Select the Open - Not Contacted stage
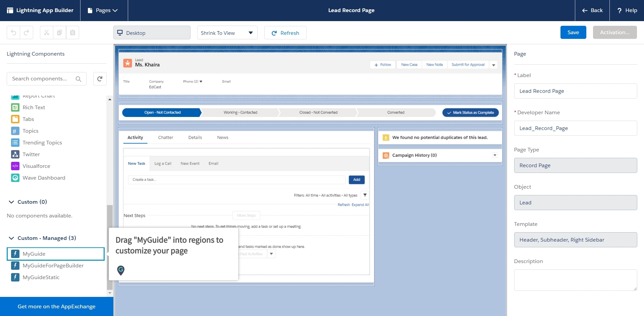Viewport: 644px width, 316px height. [x=162, y=113]
